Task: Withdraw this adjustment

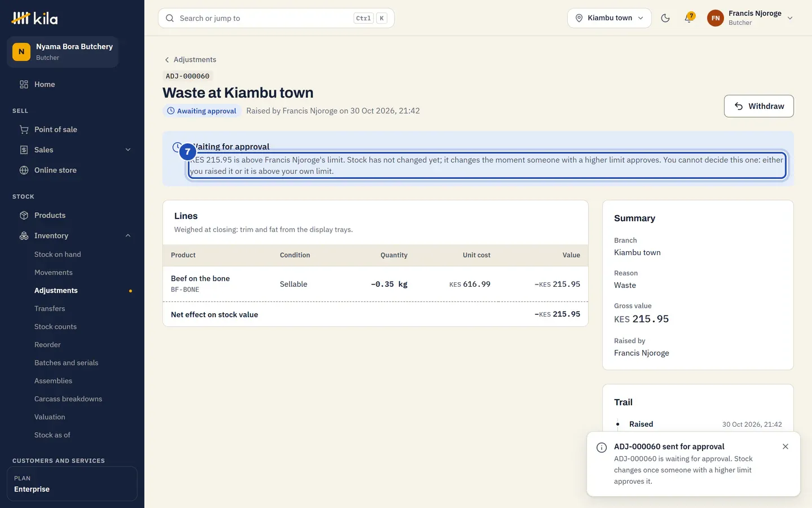Action: pos(758,106)
